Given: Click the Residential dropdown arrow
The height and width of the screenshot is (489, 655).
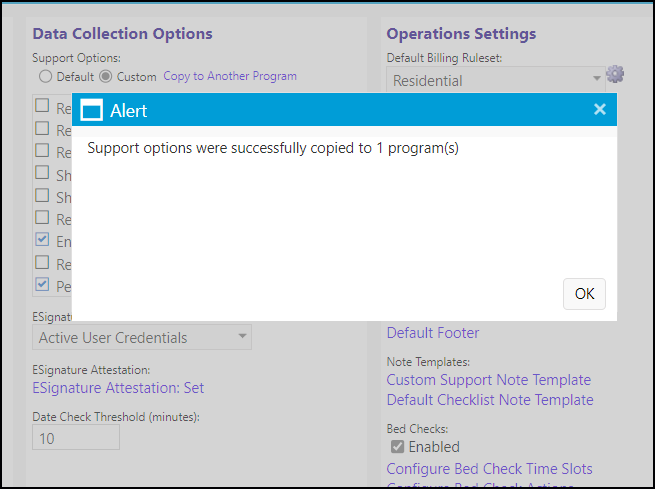Looking at the screenshot, I should (x=597, y=78).
